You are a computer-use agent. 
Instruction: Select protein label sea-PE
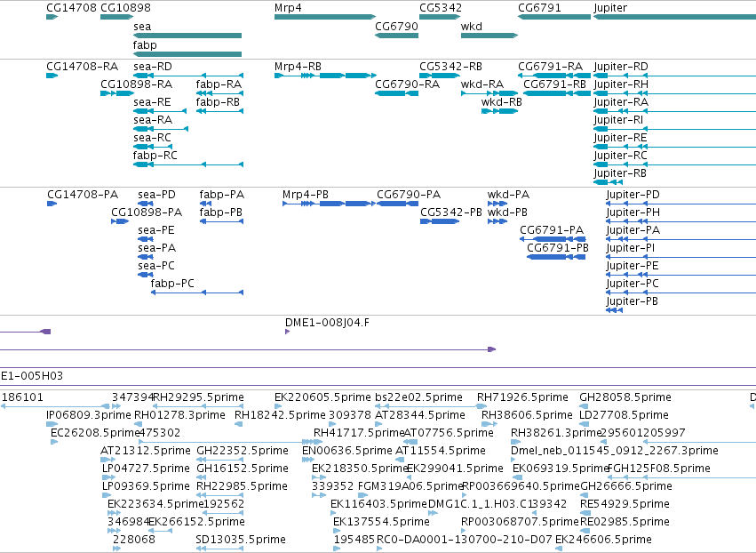[x=155, y=230]
